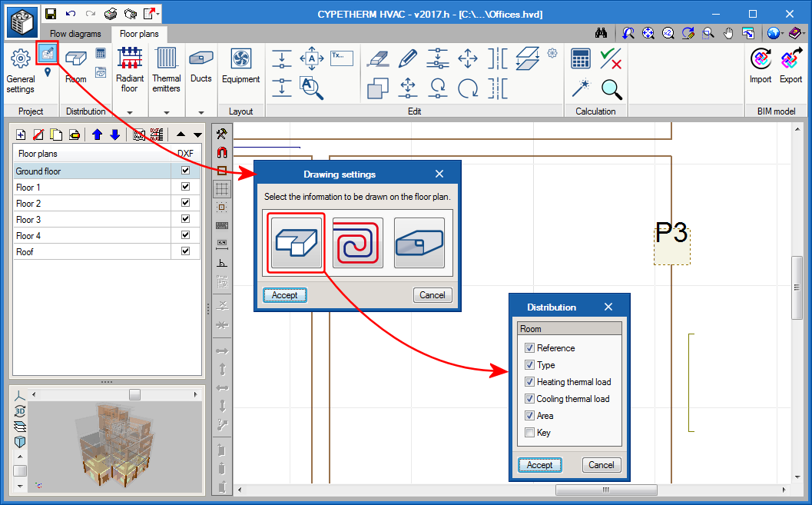
Task: Expand the Ducts dropdown arrow
Action: click(x=201, y=112)
